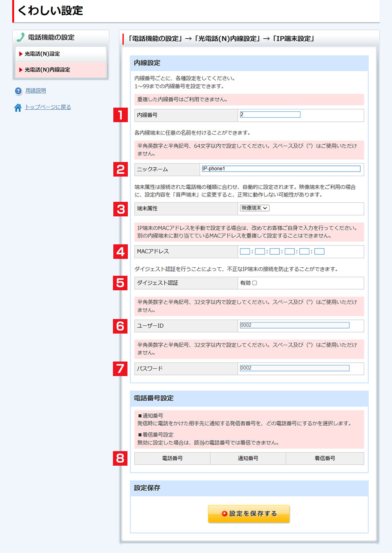This screenshot has height=553, width=392.
Task: Enable the ダイジェスト認証 有効 checkbox
Action: pos(255,283)
